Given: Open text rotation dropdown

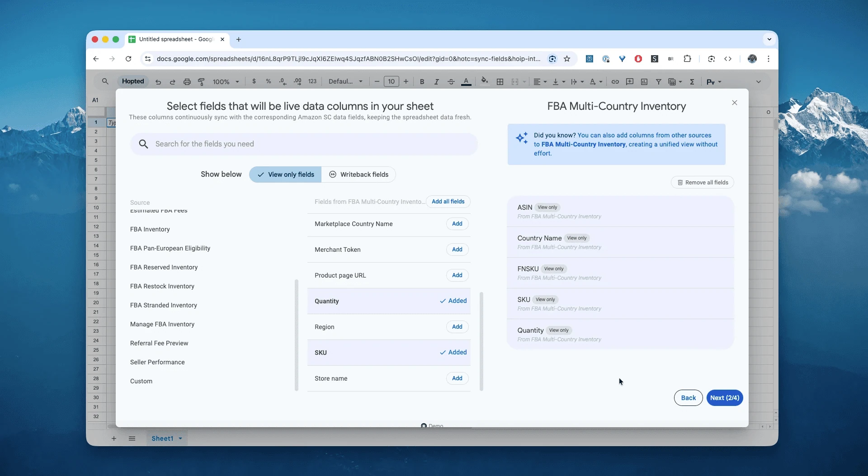Looking at the screenshot, I should coord(596,82).
